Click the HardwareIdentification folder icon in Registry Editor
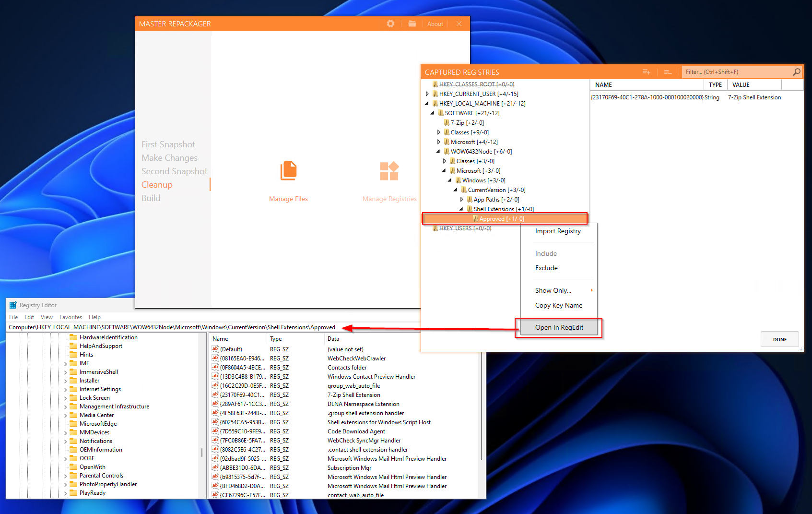The height and width of the screenshot is (514, 812). (73, 337)
